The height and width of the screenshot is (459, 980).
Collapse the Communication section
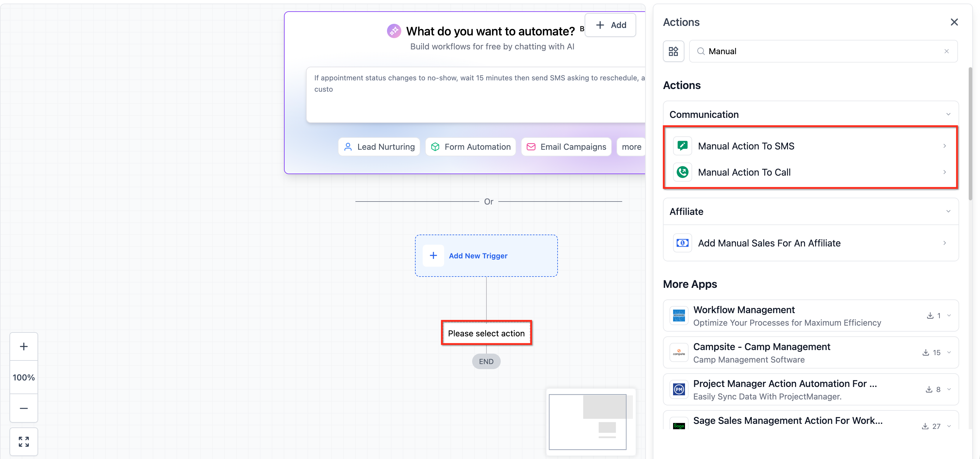pos(948,115)
